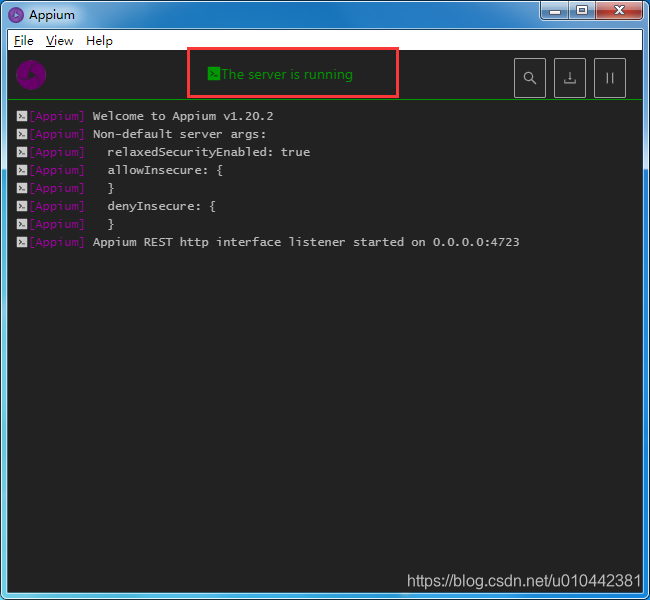Select the 'relaxedSecurityEnabled: true' log line

coord(209,152)
